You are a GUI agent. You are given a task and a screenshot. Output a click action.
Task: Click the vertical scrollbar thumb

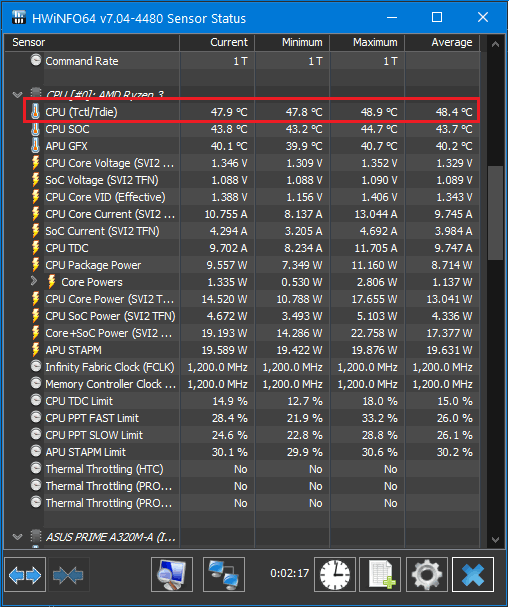(495, 213)
